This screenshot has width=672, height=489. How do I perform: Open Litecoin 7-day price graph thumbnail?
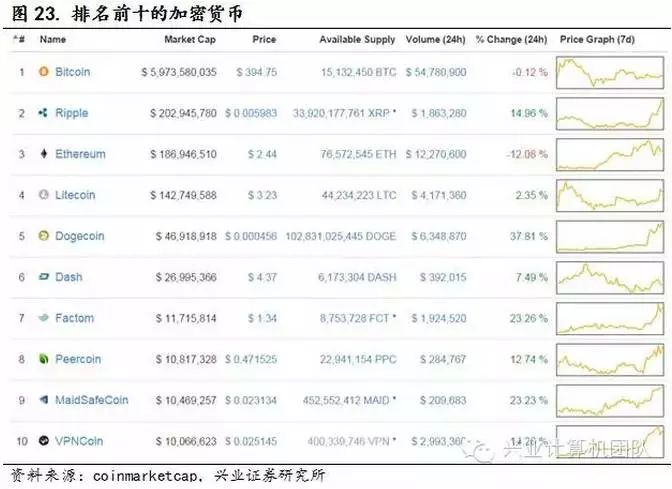coord(610,195)
